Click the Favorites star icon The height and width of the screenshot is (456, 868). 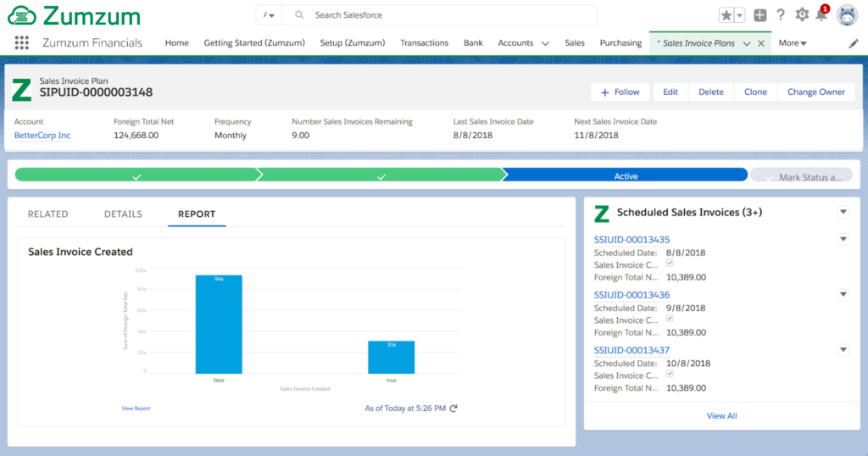(x=726, y=15)
